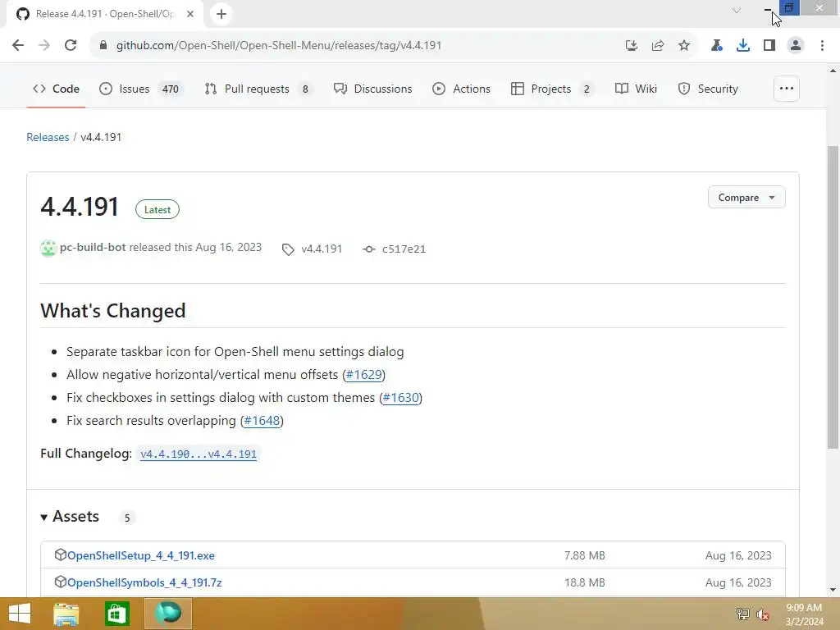The width and height of the screenshot is (840, 630).
Task: Open the Security tab
Action: (x=708, y=89)
